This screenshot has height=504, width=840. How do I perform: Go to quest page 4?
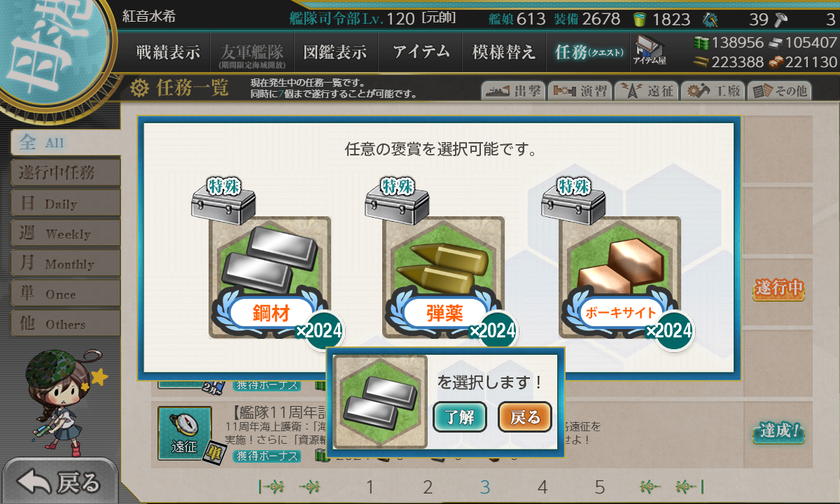coord(542,487)
